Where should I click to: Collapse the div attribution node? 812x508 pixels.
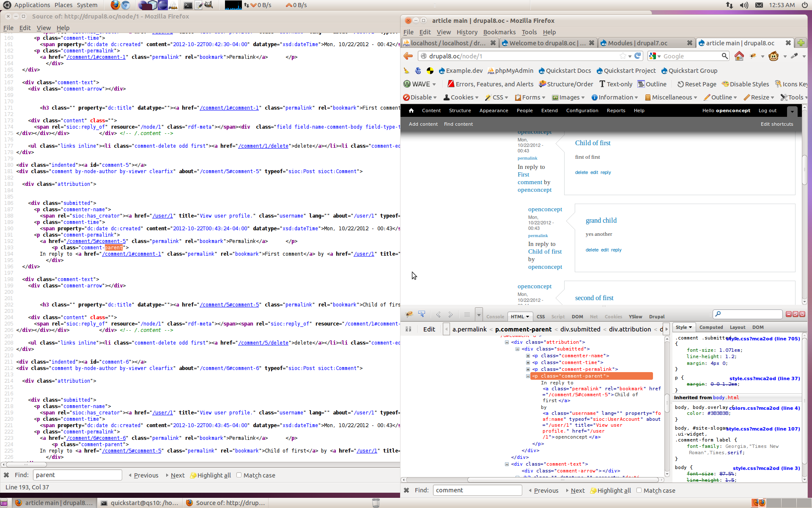click(x=507, y=342)
